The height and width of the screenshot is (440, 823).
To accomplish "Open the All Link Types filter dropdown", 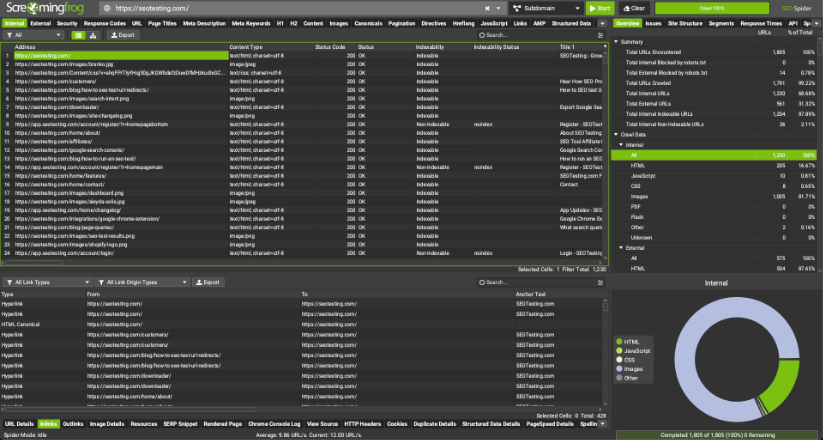I will point(45,283).
